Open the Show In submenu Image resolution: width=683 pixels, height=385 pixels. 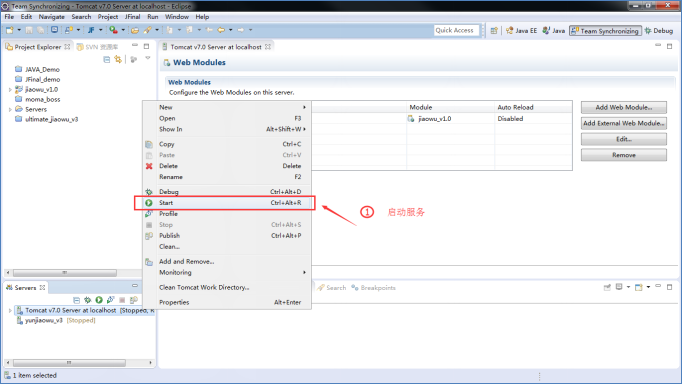point(227,129)
